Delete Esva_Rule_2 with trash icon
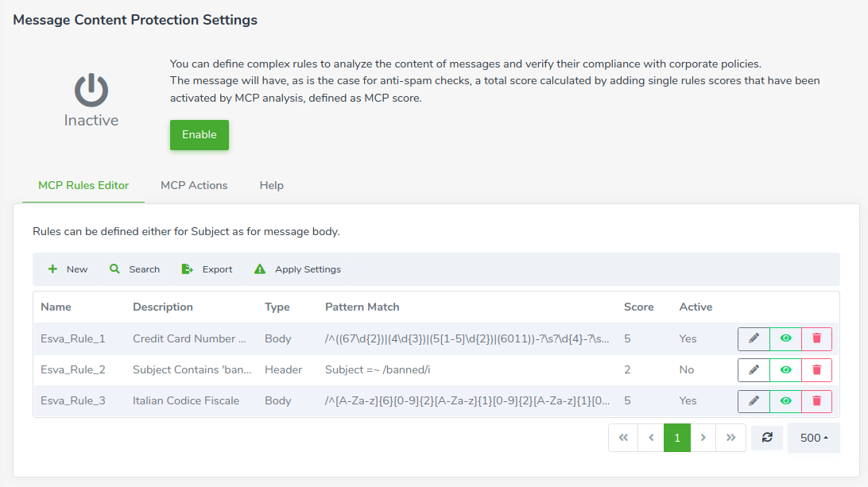 (x=816, y=369)
